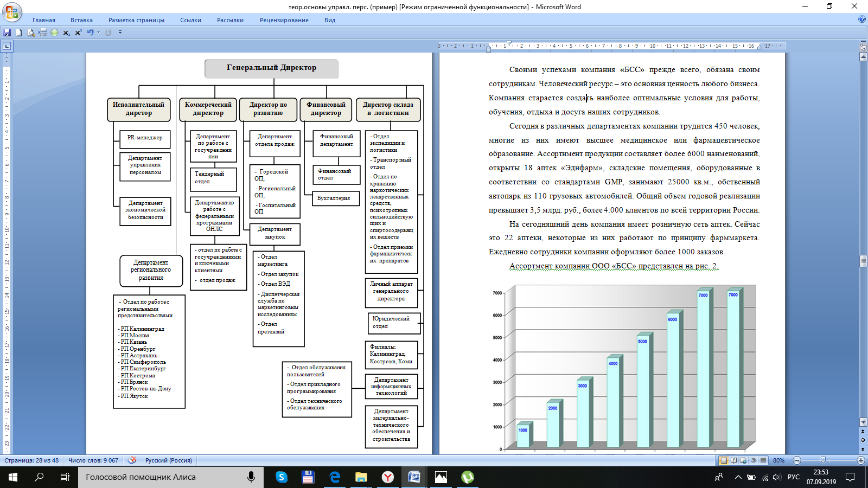Select 'Генеральный Директор' chart box

(x=271, y=68)
